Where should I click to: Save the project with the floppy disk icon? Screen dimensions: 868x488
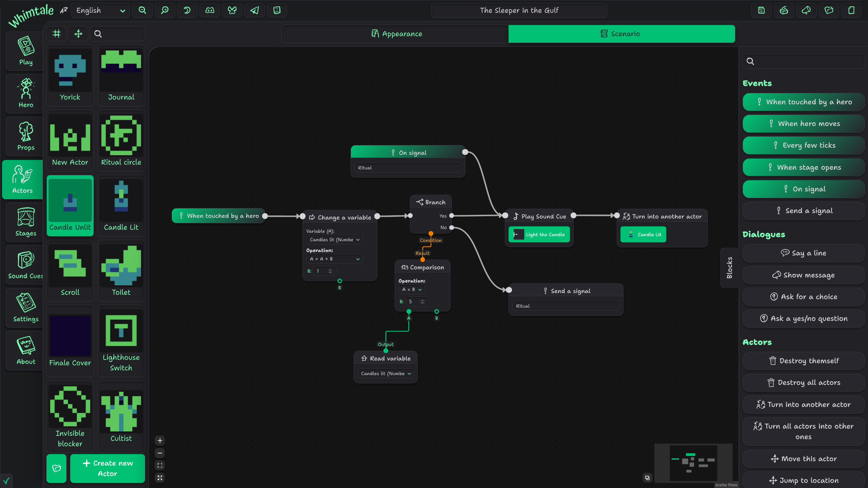click(761, 11)
